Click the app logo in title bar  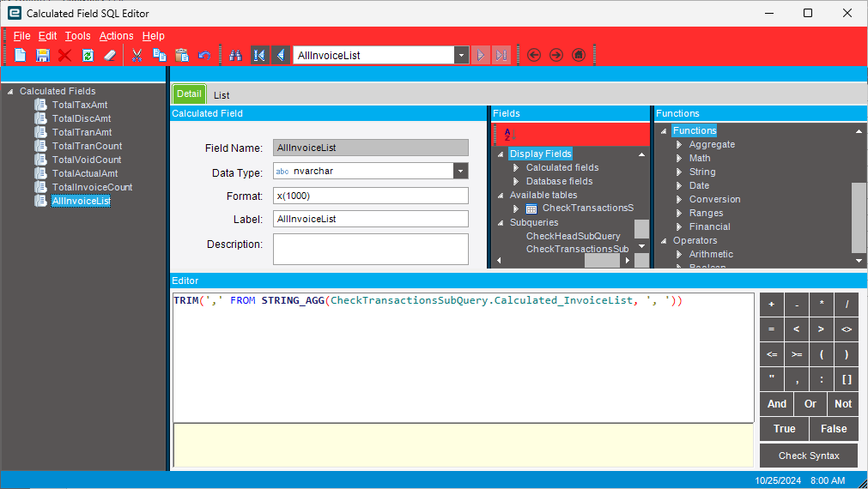tap(15, 13)
